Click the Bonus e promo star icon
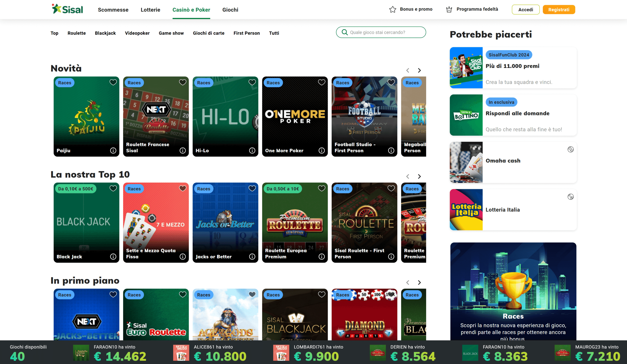The width and height of the screenshot is (627, 364). (x=393, y=10)
